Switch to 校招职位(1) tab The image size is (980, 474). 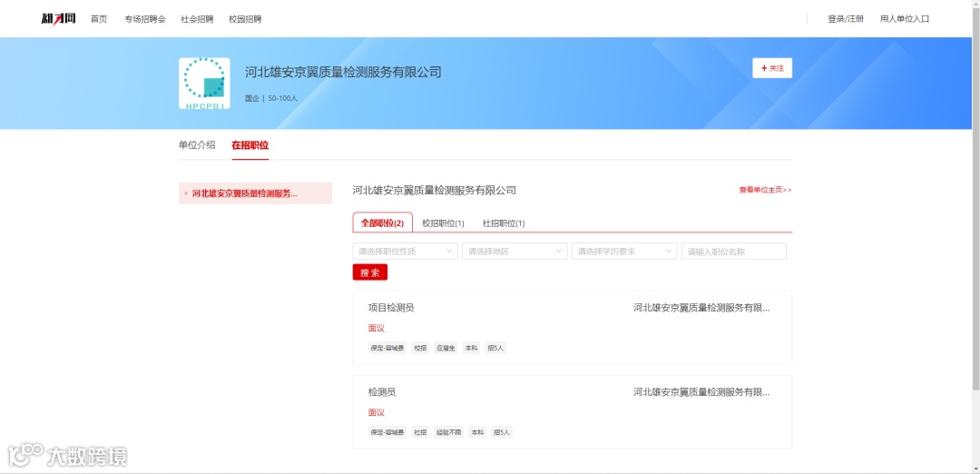click(443, 222)
